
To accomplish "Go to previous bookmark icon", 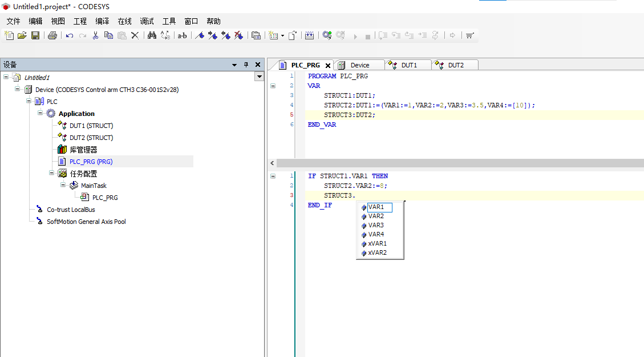I will 226,35.
